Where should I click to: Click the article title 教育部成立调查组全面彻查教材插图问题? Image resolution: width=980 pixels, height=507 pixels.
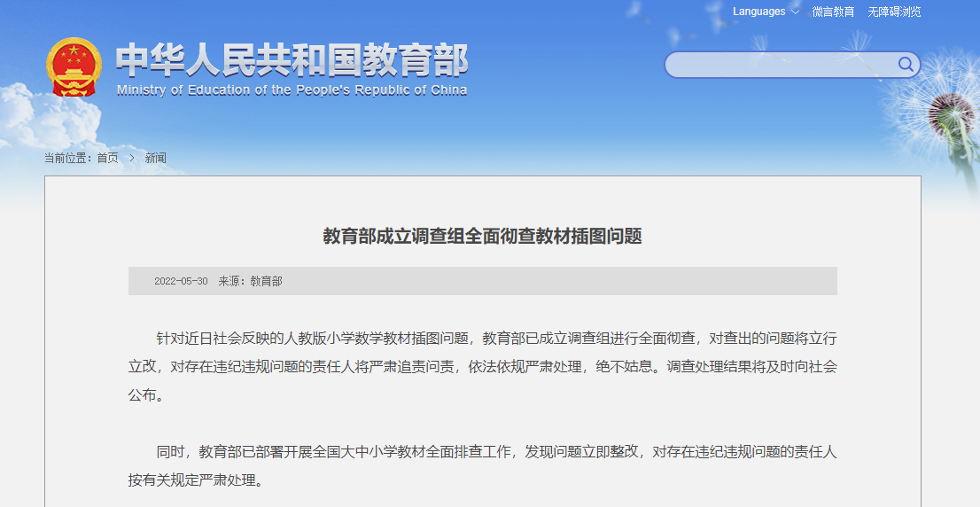pyautogui.click(x=483, y=236)
